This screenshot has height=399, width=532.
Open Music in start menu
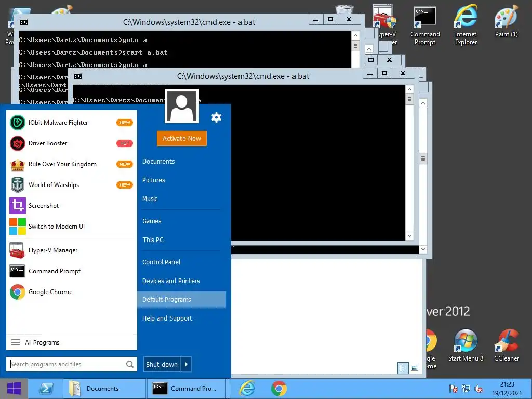(150, 199)
